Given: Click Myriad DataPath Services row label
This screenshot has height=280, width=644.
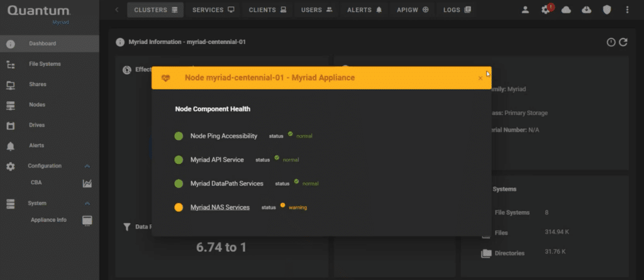Looking at the screenshot, I should [x=226, y=184].
